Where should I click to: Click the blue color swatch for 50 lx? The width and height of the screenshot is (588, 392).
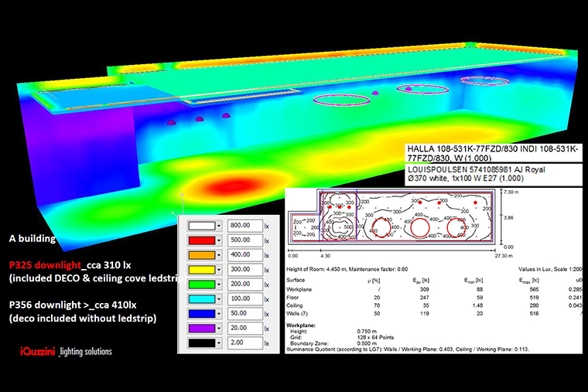[x=202, y=313]
